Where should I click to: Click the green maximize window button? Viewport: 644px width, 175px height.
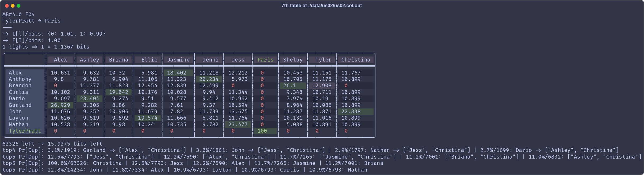point(19,6)
